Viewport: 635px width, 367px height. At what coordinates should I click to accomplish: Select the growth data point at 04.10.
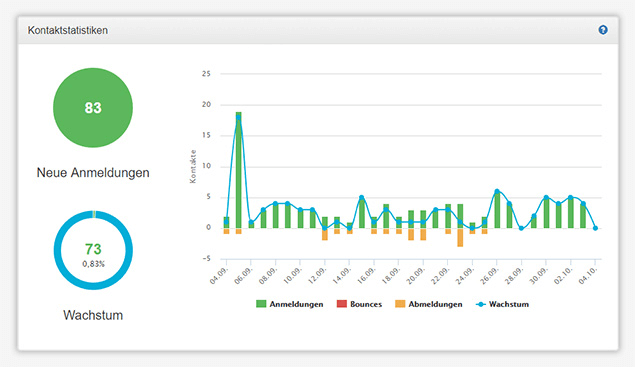tap(595, 228)
